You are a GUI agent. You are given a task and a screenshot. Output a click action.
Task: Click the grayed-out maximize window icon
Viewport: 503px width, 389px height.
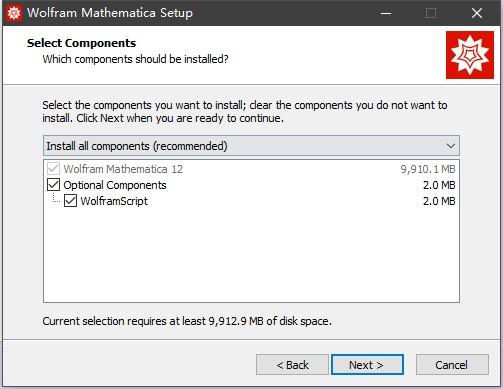431,13
